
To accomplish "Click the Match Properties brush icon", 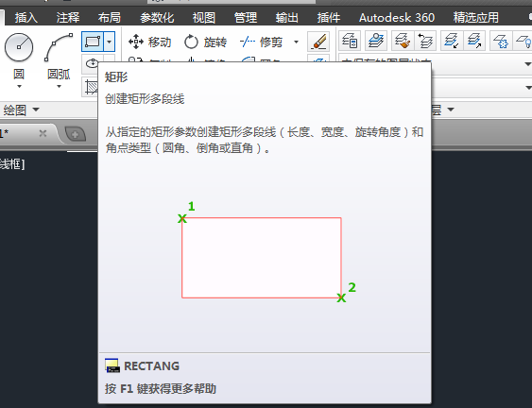I will click(x=318, y=42).
